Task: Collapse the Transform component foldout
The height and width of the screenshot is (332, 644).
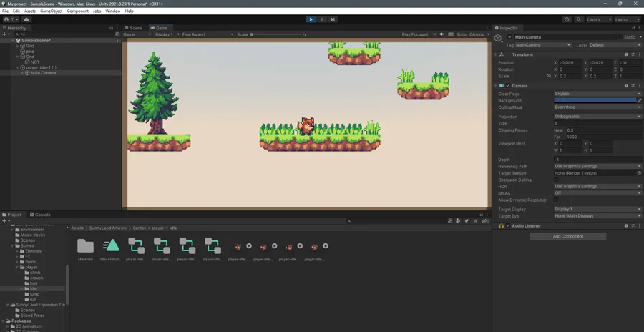Action: click(496, 54)
